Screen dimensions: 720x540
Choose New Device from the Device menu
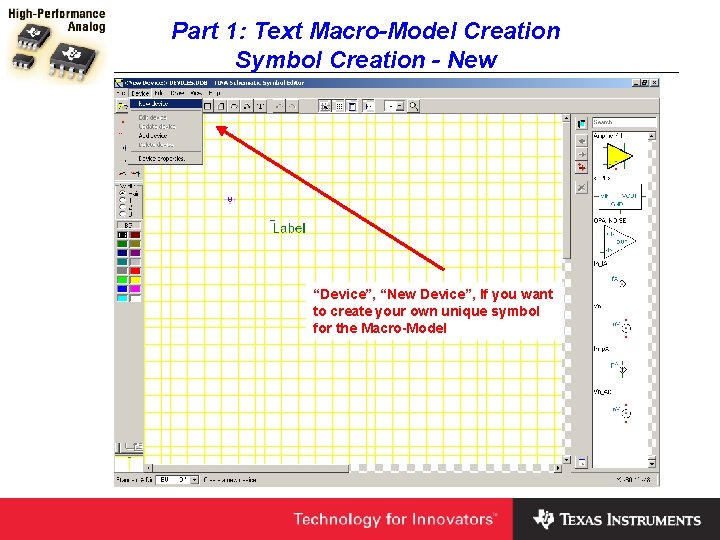166,104
